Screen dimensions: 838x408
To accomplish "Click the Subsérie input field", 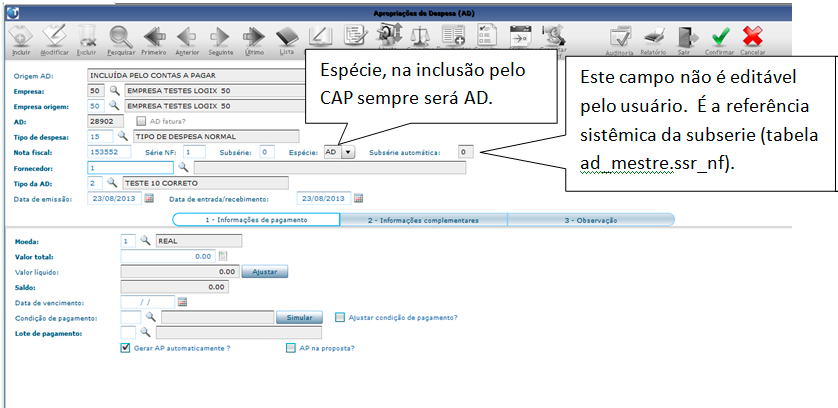I will (267, 152).
